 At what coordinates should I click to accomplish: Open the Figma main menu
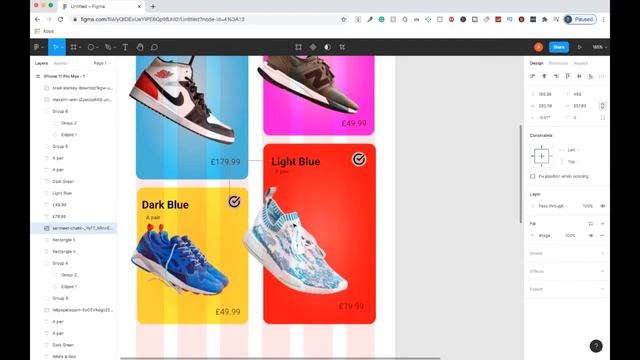(39, 47)
